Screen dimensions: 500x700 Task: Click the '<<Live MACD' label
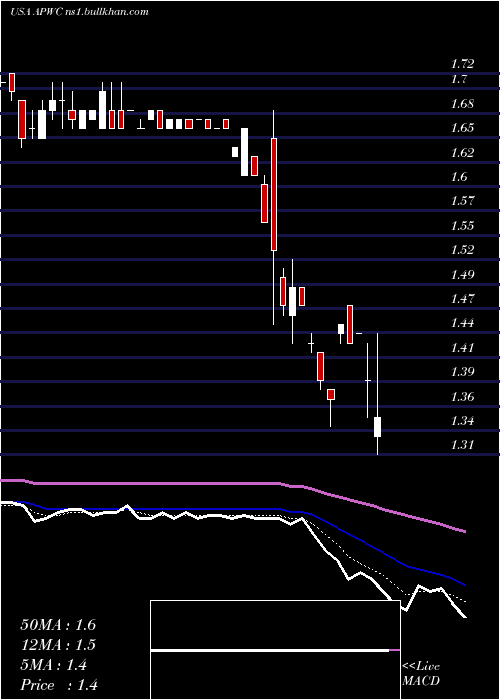click(421, 673)
